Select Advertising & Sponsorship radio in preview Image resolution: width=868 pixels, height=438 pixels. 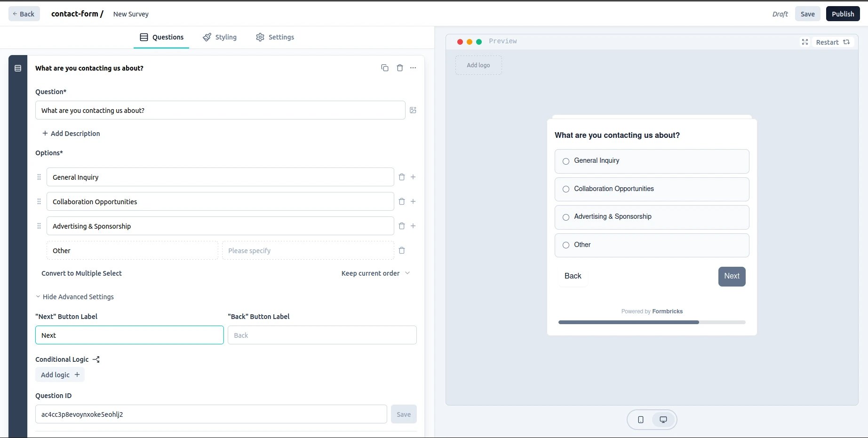click(x=566, y=217)
